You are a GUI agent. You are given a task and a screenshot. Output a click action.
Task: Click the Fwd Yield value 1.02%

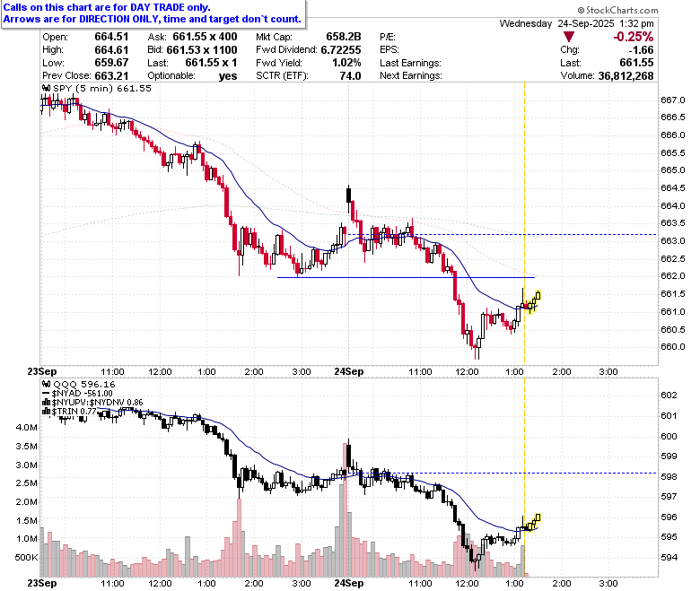pyautogui.click(x=346, y=63)
